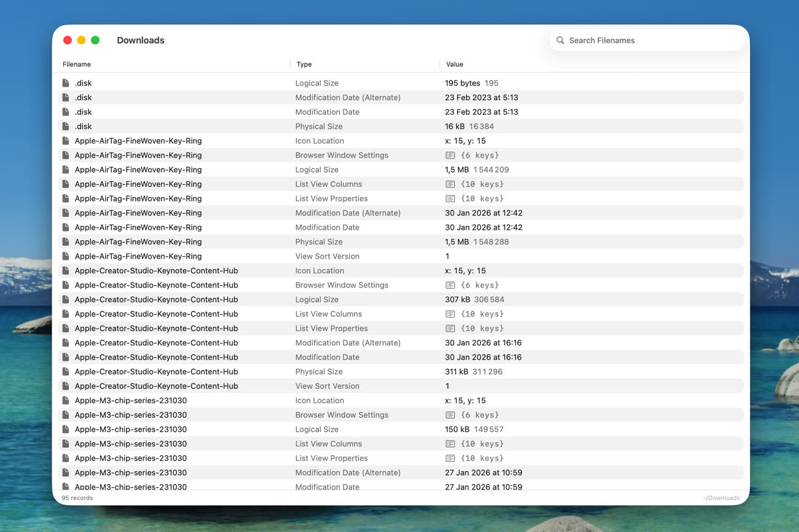Click the file icon on .disk Logical Size row
799x532 pixels.
66,83
